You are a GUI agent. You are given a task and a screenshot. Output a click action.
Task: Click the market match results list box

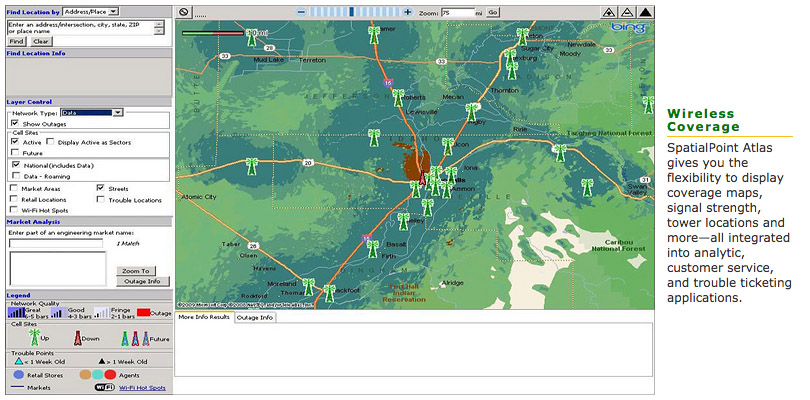[x=57, y=269]
